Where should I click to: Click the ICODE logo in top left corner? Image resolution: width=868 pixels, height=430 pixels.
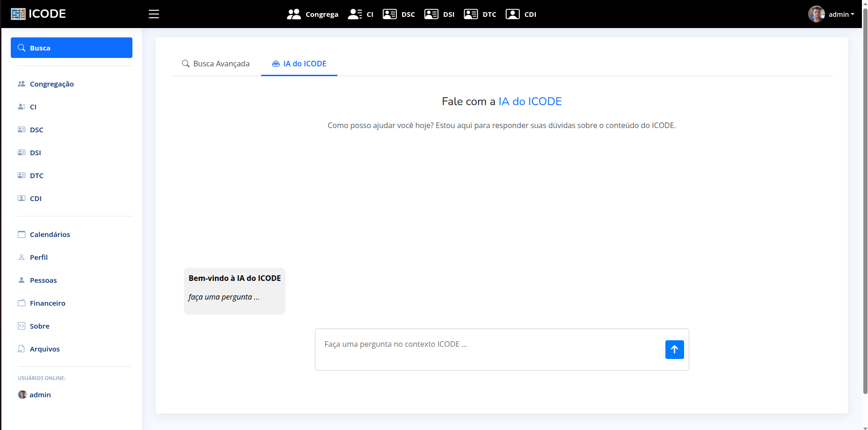click(x=38, y=14)
